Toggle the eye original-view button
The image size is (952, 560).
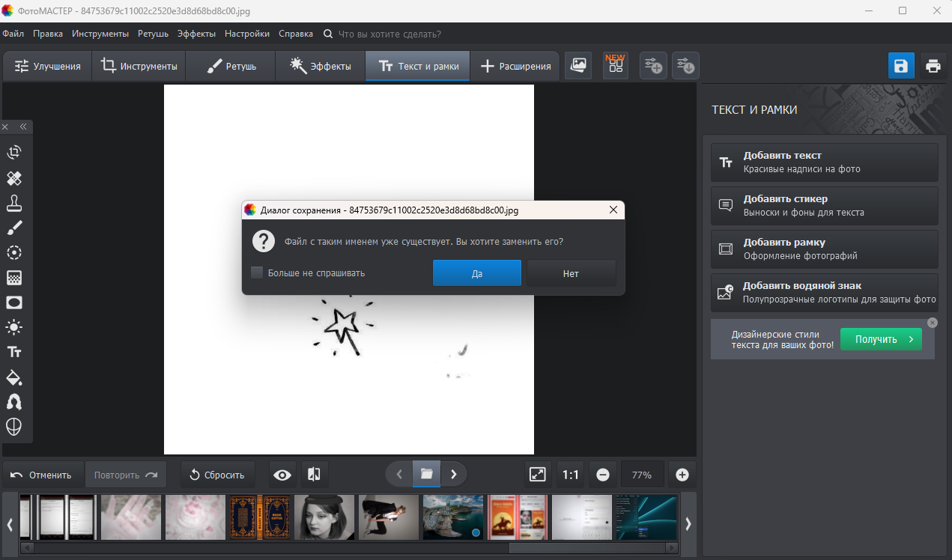(x=282, y=475)
